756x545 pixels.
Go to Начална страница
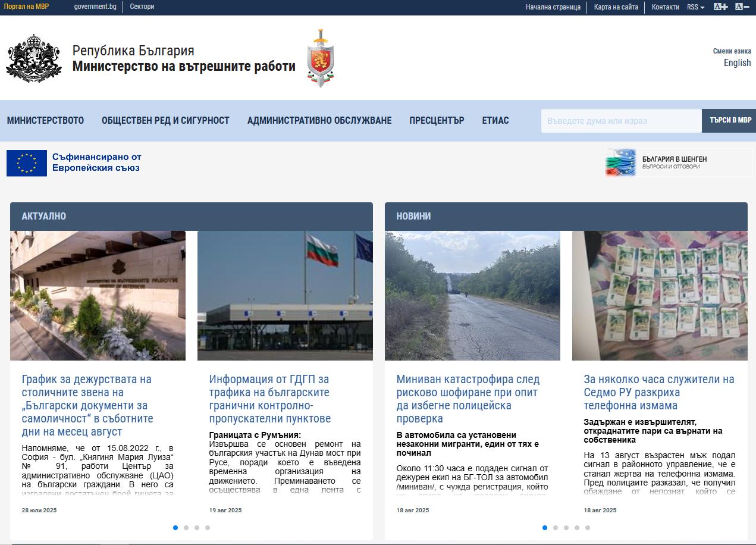point(553,7)
